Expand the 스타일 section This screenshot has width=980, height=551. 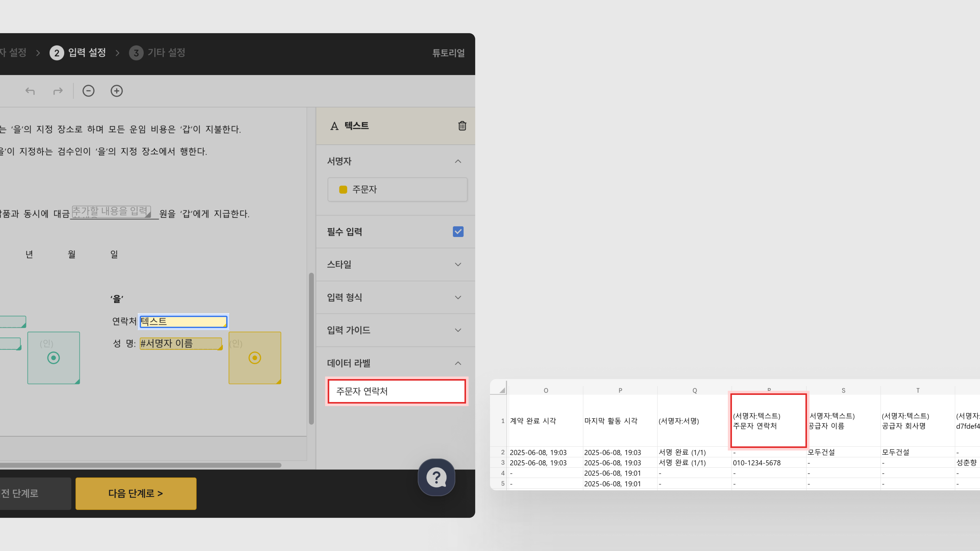click(458, 264)
